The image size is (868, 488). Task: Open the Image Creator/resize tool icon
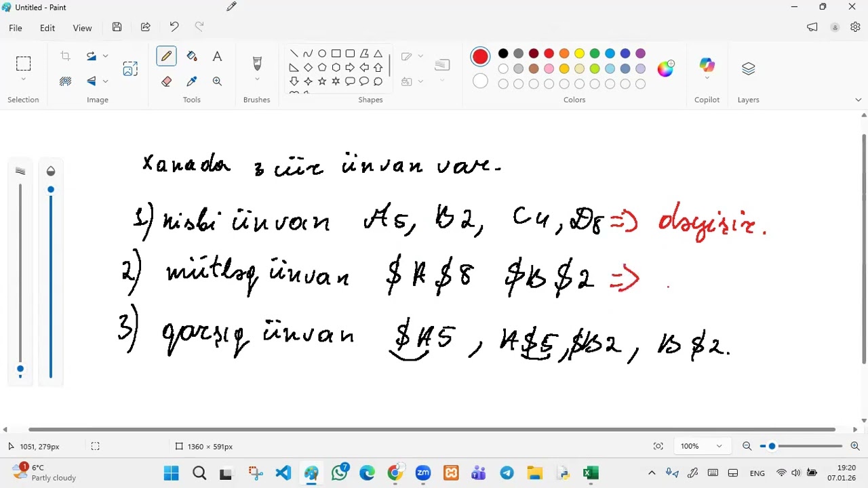[130, 68]
